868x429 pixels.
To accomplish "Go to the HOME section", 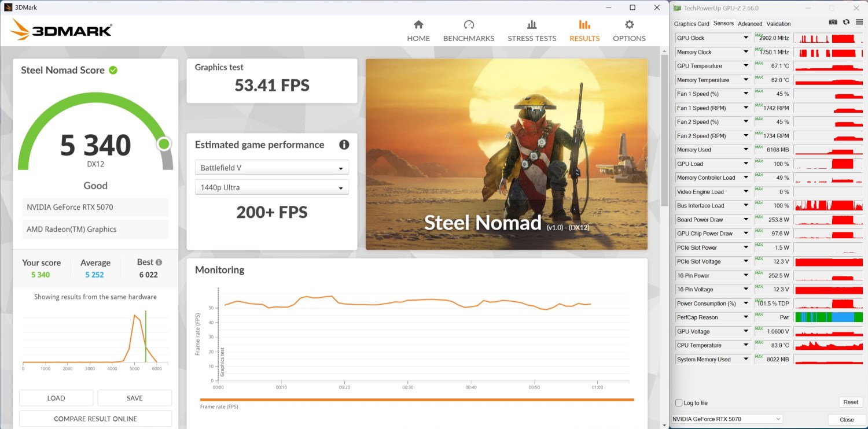I will click(418, 31).
